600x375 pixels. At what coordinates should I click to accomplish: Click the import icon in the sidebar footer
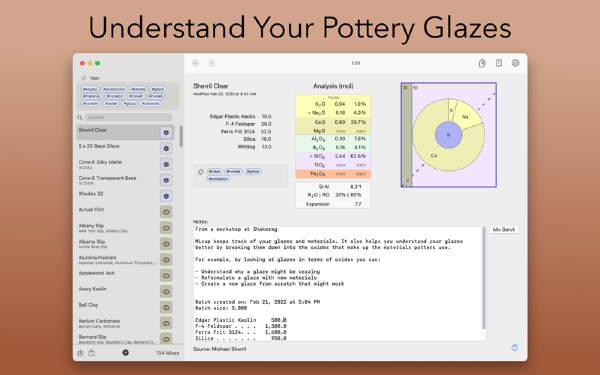pos(80,353)
